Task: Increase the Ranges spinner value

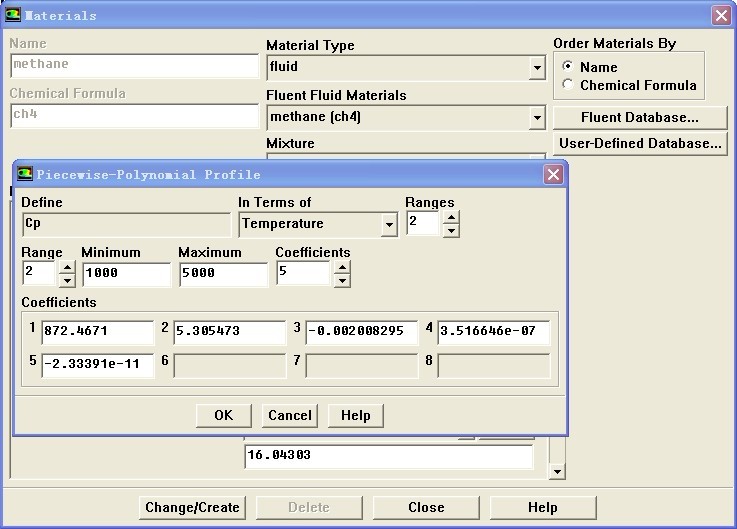Action: click(x=451, y=215)
